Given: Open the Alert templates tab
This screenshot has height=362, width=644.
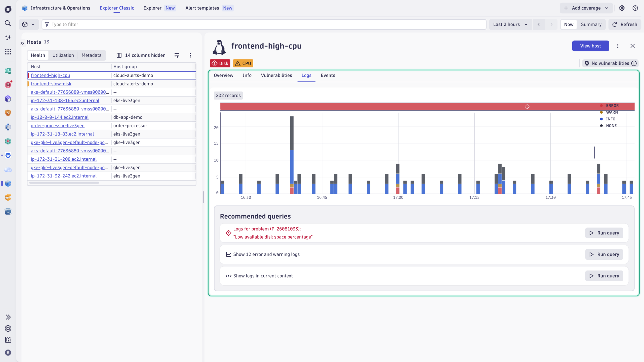Looking at the screenshot, I should pyautogui.click(x=209, y=8).
